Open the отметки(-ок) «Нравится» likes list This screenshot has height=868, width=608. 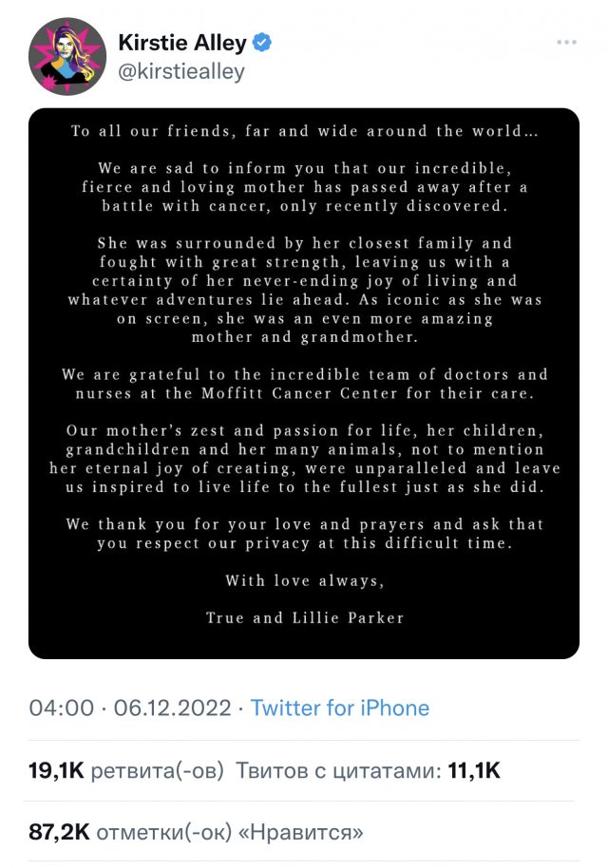coord(230,832)
